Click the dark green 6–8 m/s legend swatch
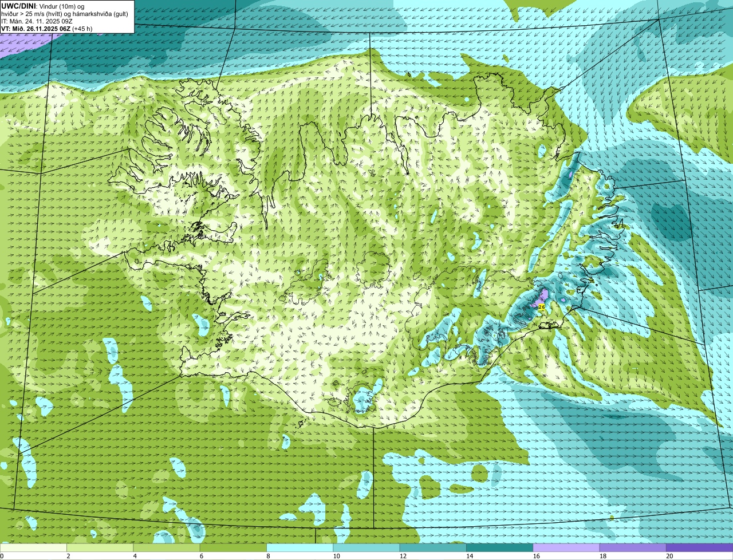This screenshot has height=560, width=733. point(233,547)
